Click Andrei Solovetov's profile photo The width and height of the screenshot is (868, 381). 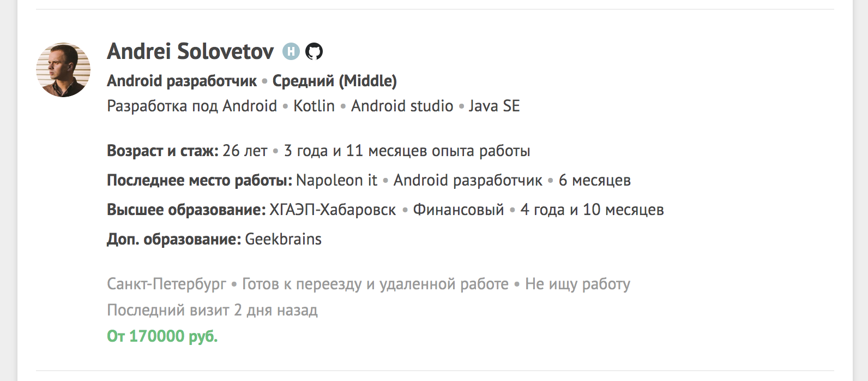click(63, 70)
